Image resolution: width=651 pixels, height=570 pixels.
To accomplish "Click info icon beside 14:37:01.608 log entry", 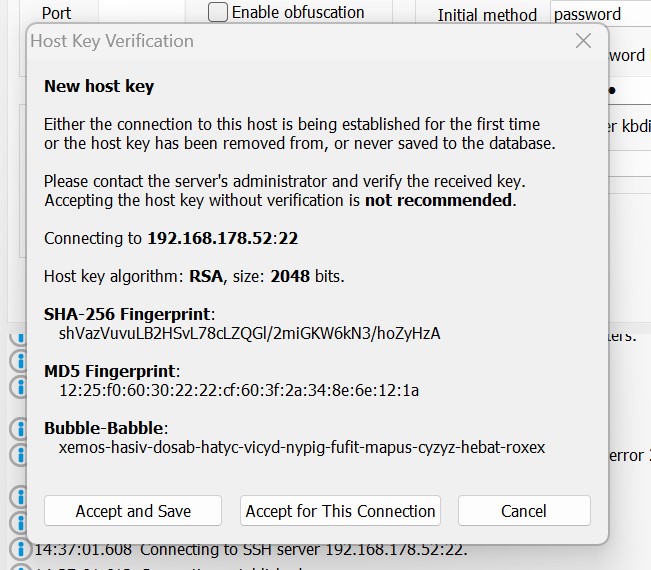I will 18,549.
